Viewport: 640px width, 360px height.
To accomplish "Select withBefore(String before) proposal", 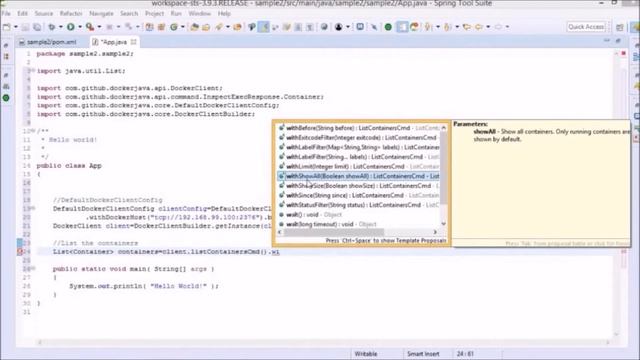I will [358, 128].
